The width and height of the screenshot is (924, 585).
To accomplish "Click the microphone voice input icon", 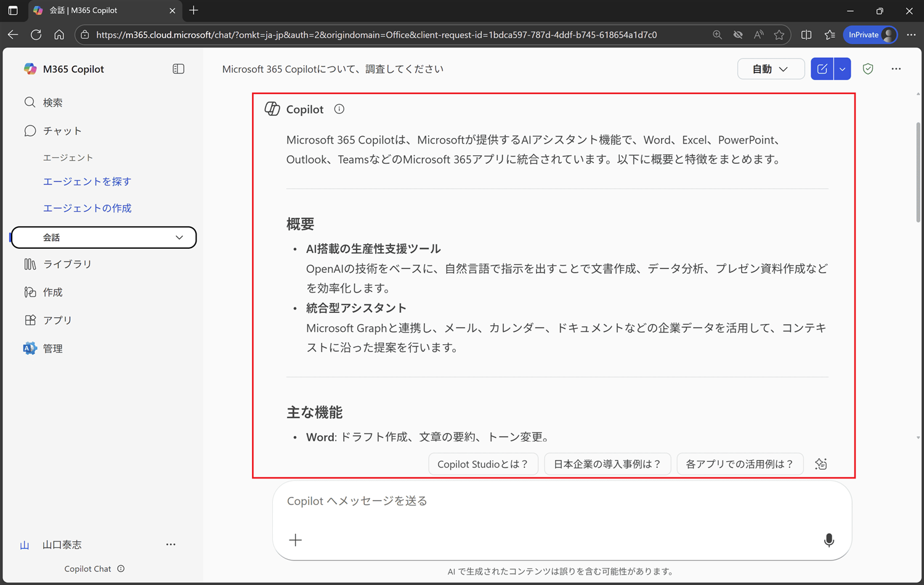I will (x=829, y=540).
